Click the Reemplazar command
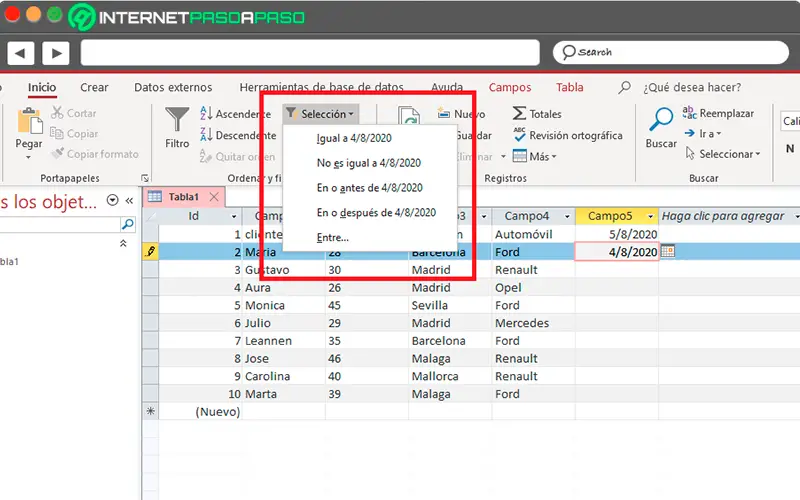The height and width of the screenshot is (500, 800). [x=718, y=113]
